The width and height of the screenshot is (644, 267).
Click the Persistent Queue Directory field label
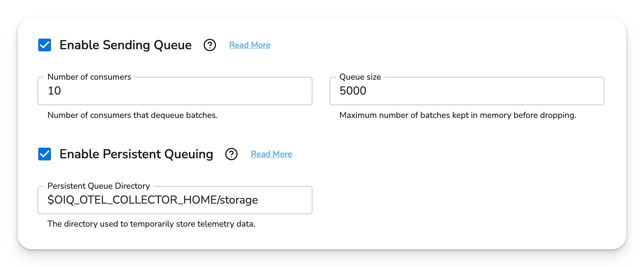[99, 186]
